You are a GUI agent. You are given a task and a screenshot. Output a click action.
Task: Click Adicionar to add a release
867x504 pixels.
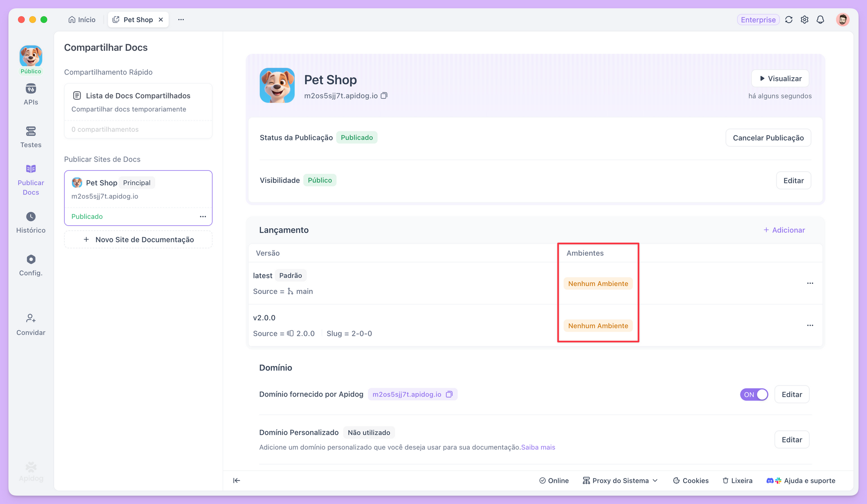[x=784, y=230]
